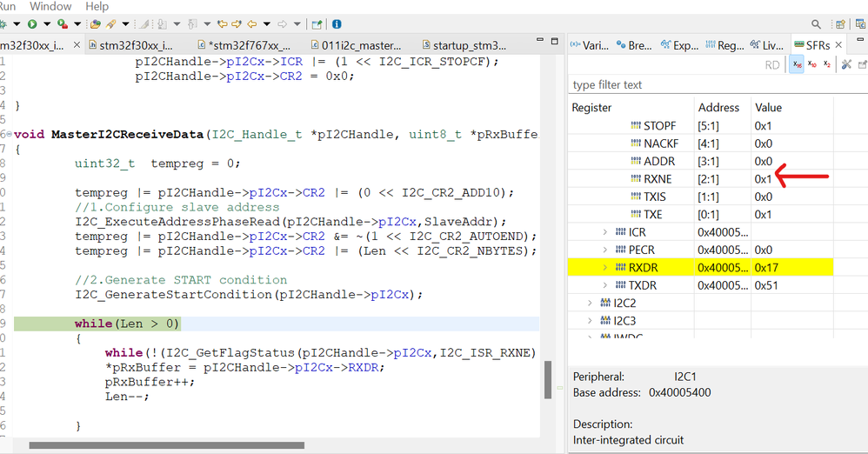This screenshot has width=868, height=454.
Task: Click the open element folder icon
Action: (x=95, y=23)
